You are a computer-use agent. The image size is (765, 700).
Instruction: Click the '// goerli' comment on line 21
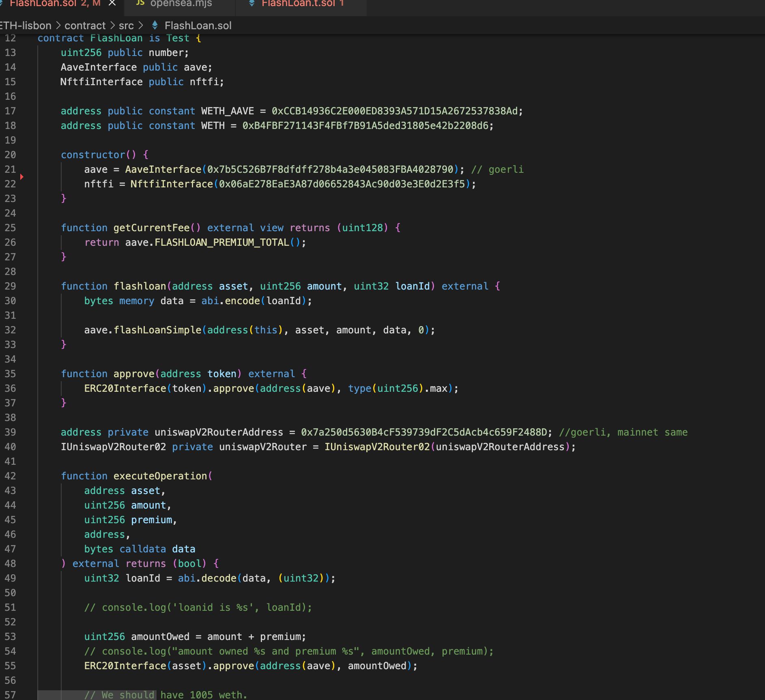(x=497, y=170)
